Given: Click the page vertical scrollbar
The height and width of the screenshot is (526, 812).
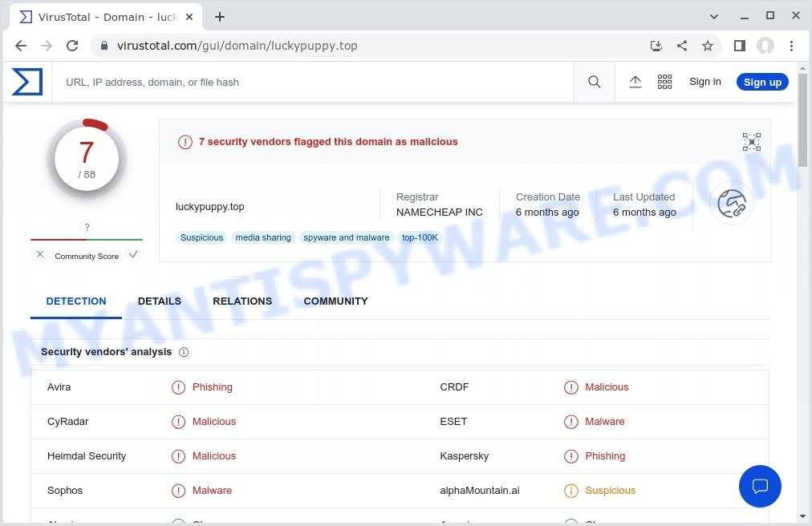Looking at the screenshot, I should pyautogui.click(x=802, y=119).
